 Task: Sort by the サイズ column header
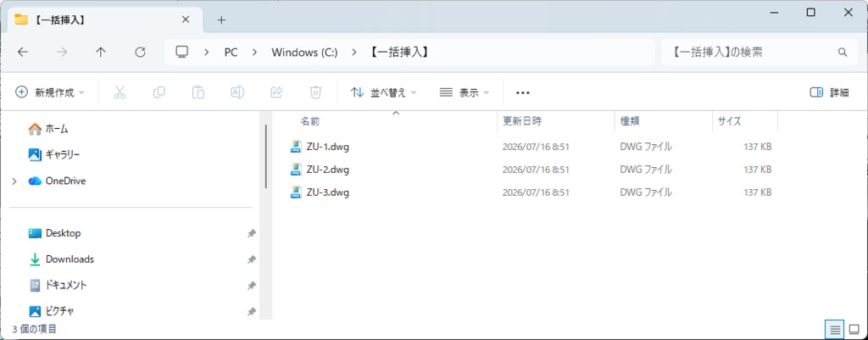(729, 120)
